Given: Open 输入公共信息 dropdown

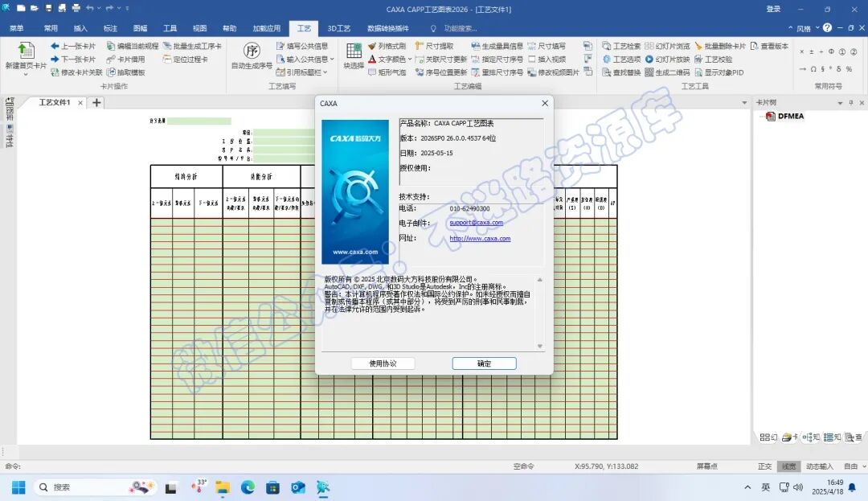Looking at the screenshot, I should point(332,60).
